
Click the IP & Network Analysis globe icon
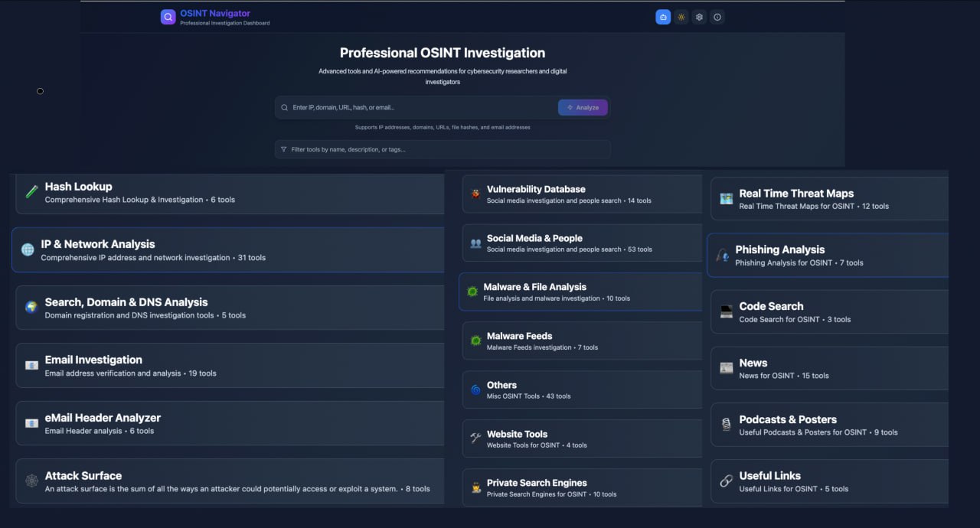coord(28,250)
